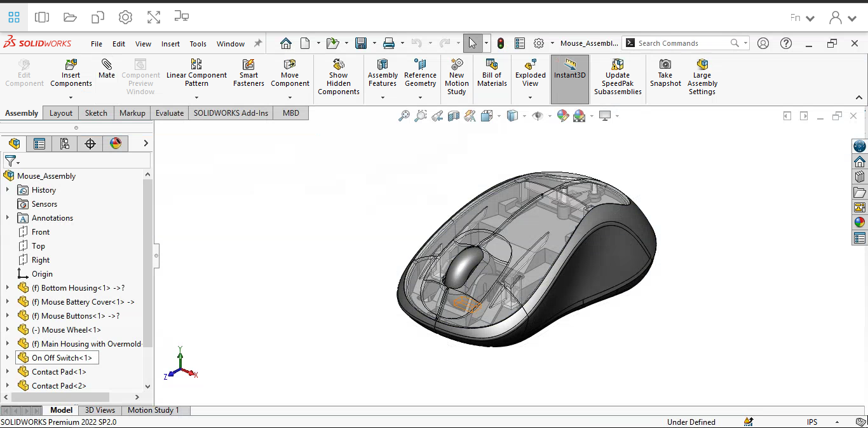Viewport: 868px width, 428px height.
Task: Select the Zoom to Fit tool
Action: (x=404, y=116)
